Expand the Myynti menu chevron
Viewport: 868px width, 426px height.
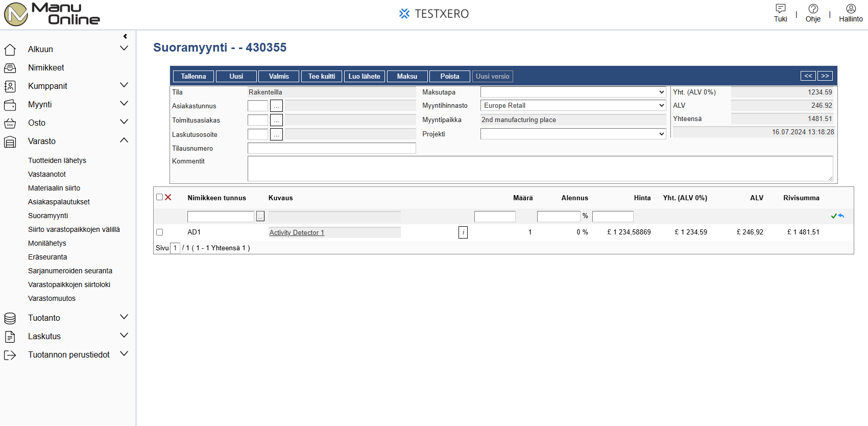tap(124, 103)
